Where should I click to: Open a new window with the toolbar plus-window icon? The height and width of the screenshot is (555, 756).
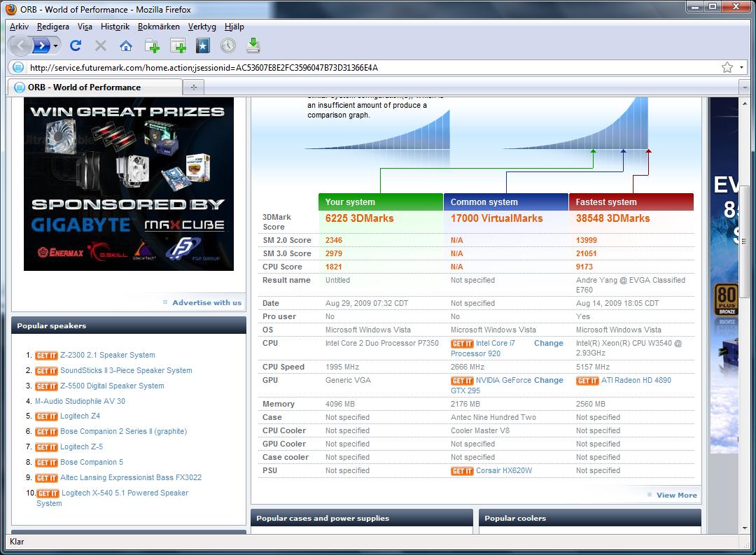(178, 45)
